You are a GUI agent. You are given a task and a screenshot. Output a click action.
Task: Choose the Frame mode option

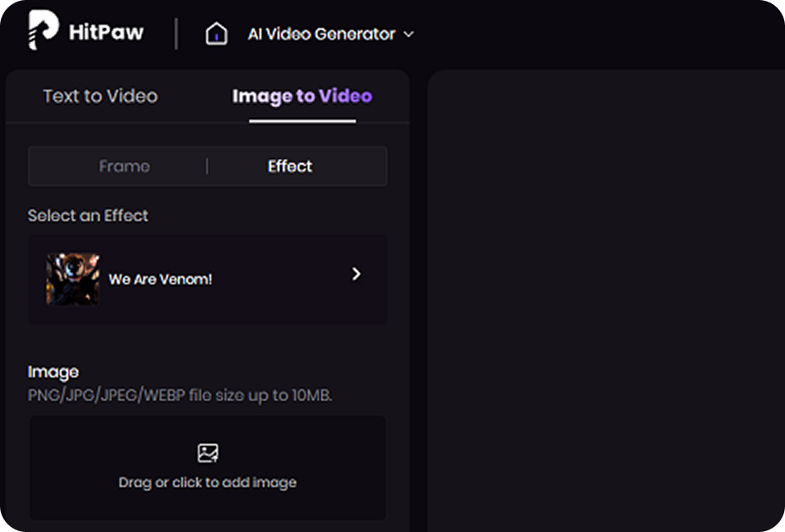tap(124, 166)
